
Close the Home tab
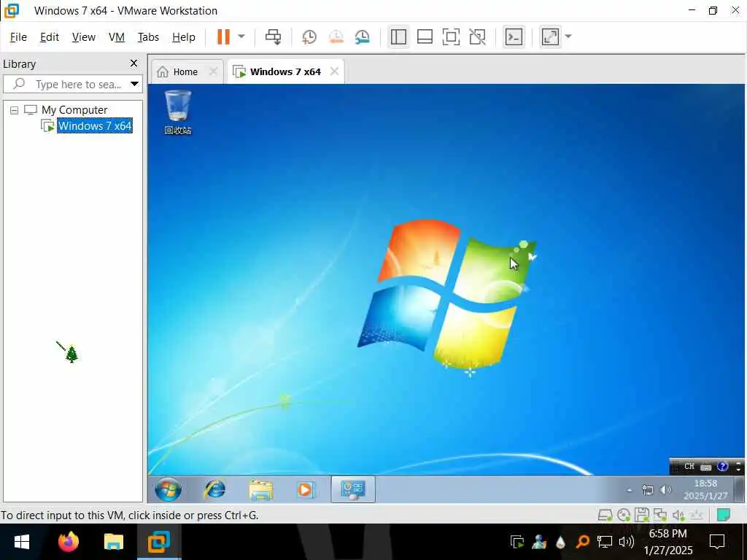tap(214, 71)
